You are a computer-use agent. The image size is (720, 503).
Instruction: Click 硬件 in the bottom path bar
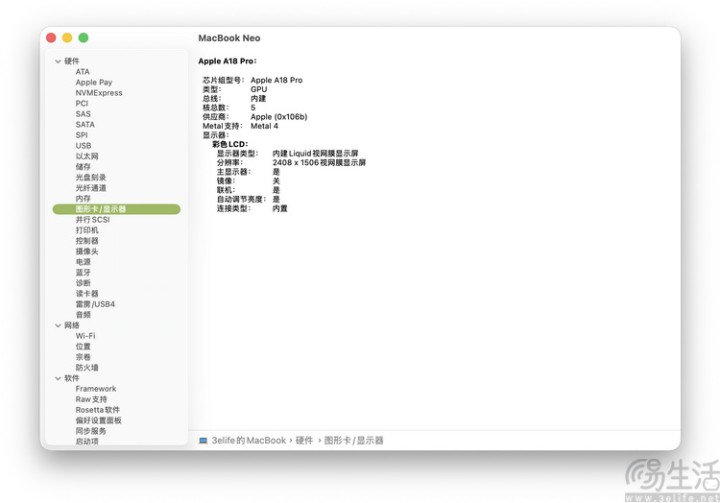(x=304, y=441)
